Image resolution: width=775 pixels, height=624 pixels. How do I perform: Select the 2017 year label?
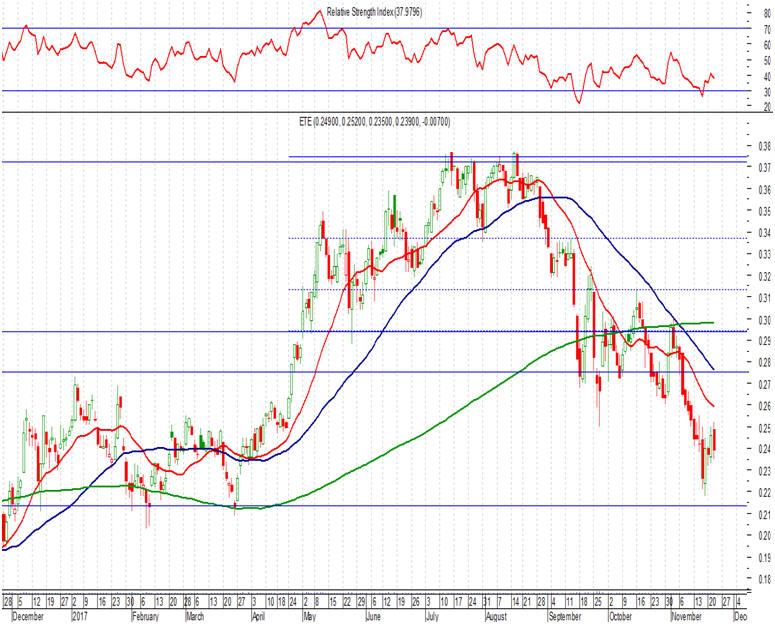point(80,617)
